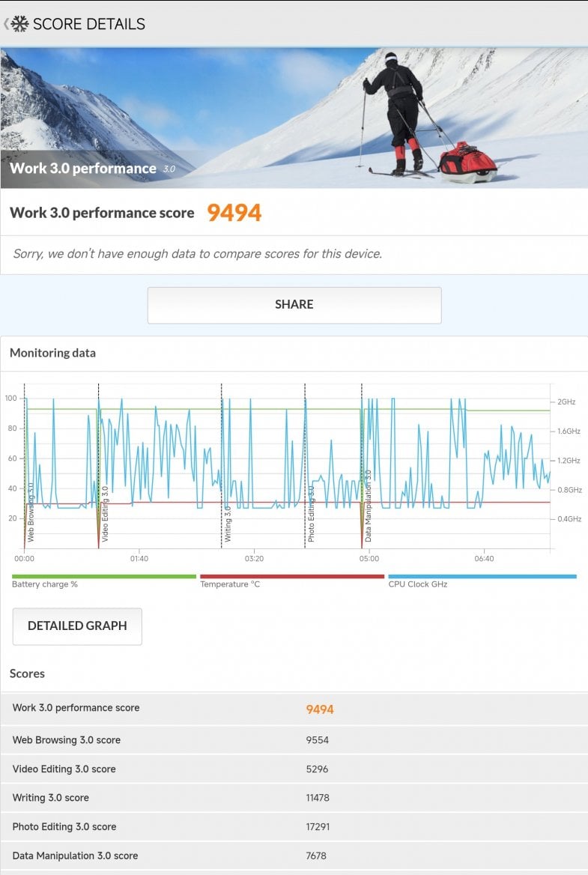
Task: Click the 00:00 time label on graph axis
Action: pyautogui.click(x=24, y=559)
